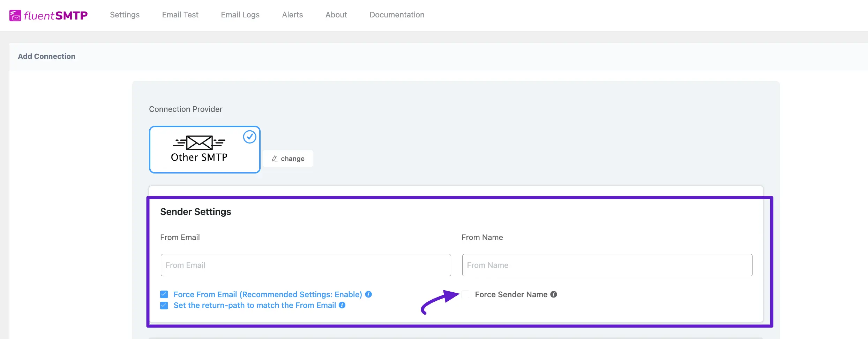This screenshot has width=868, height=339.
Task: Switch to the Alerts tab
Action: [x=292, y=15]
